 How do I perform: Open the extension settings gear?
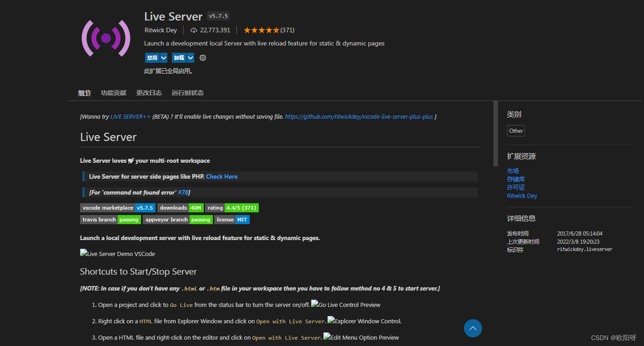(x=203, y=58)
